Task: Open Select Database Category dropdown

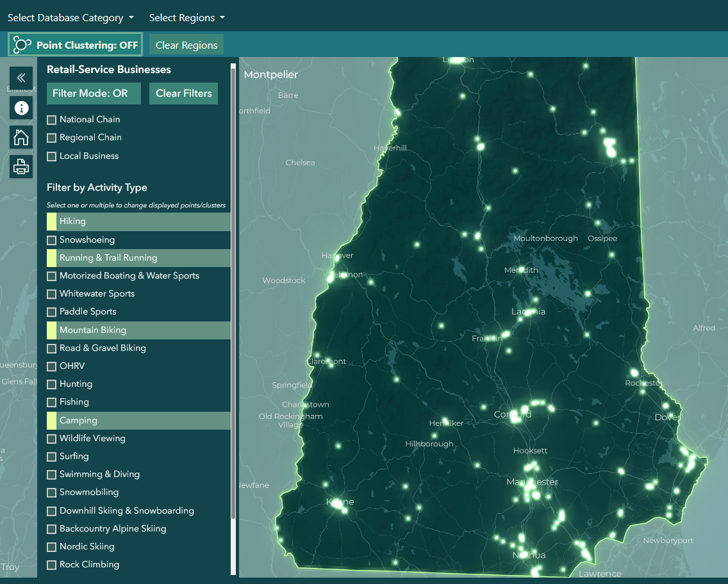Action: [70, 18]
